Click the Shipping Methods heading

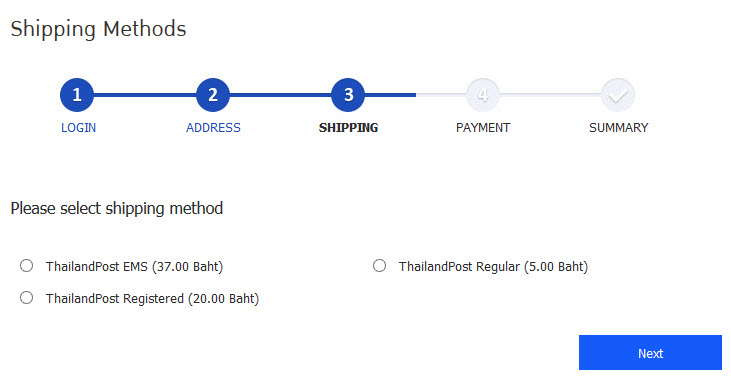98,29
